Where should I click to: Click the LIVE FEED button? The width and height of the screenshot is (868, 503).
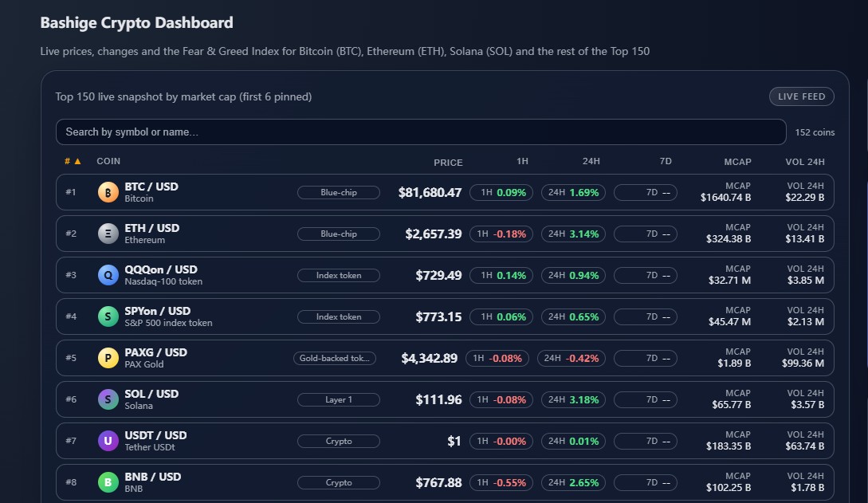coord(801,96)
